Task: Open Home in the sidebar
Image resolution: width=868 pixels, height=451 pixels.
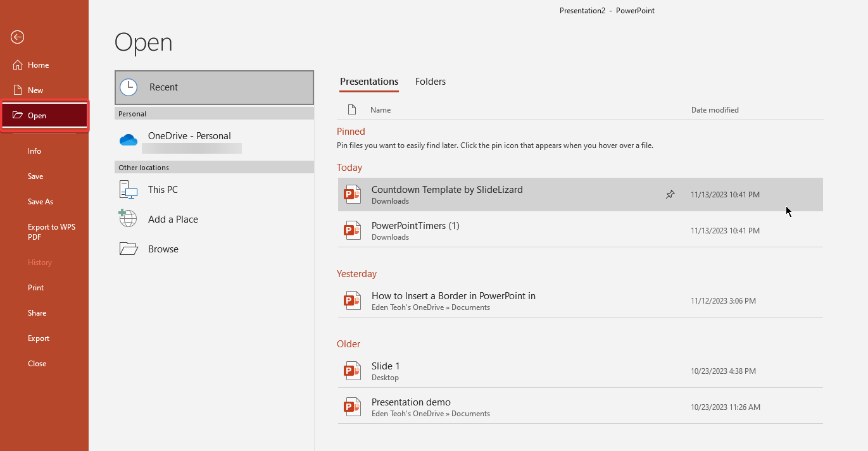Action: click(x=38, y=65)
